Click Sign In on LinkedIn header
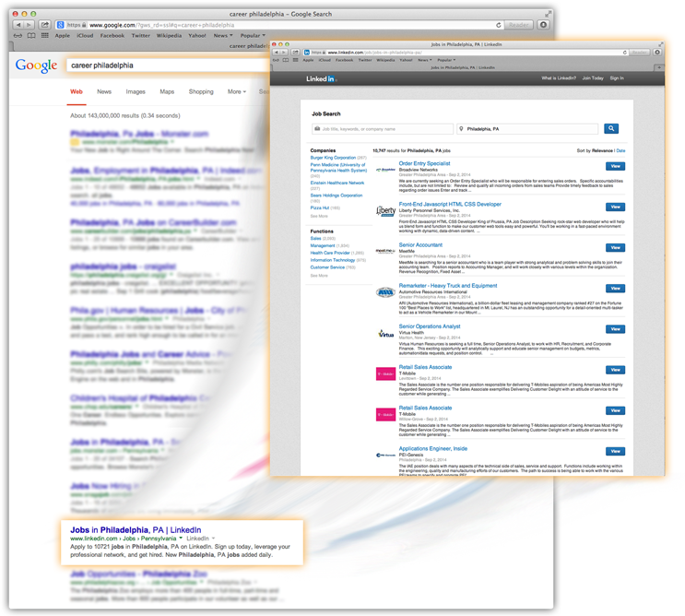Image resolution: width=685 pixels, height=616 pixels. pyautogui.click(x=617, y=78)
